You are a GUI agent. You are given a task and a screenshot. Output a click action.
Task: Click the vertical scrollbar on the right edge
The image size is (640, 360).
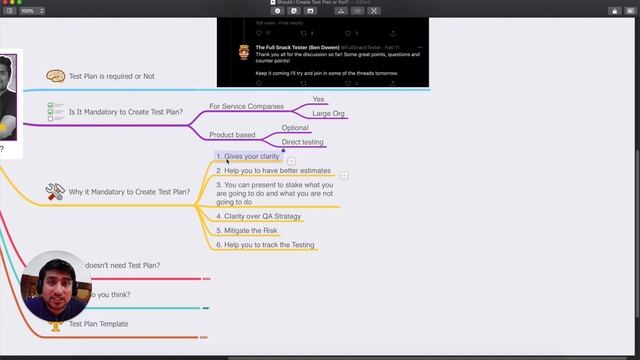637,234
